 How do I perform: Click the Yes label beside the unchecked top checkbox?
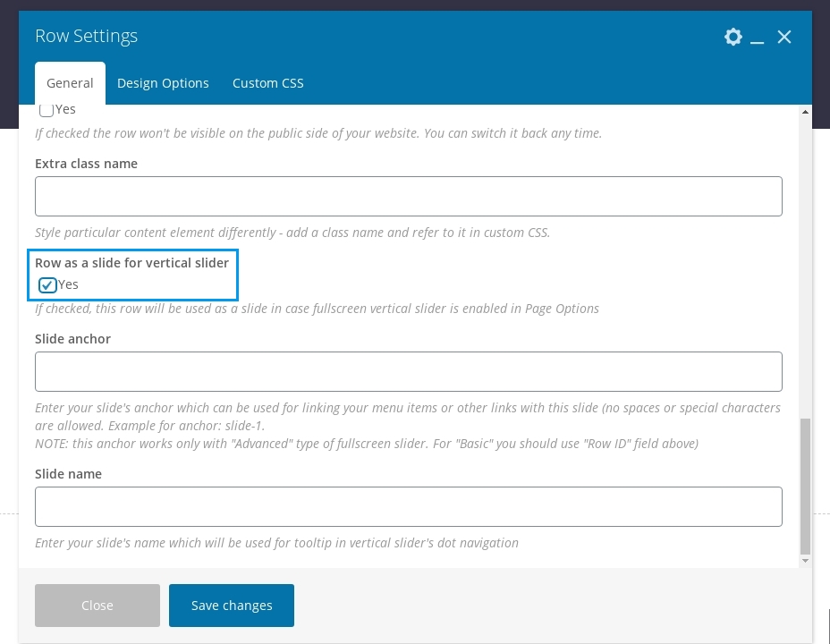[x=66, y=109]
